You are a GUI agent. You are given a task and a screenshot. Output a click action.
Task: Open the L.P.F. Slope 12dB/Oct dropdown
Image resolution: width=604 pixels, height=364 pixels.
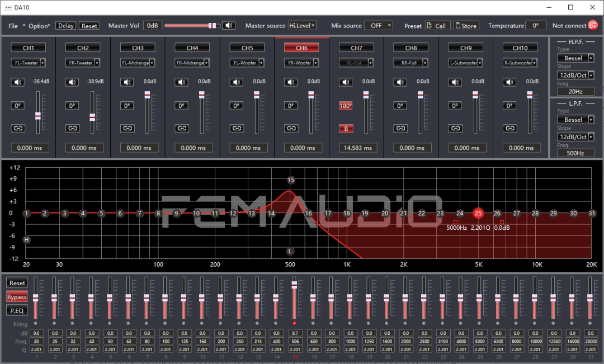576,137
